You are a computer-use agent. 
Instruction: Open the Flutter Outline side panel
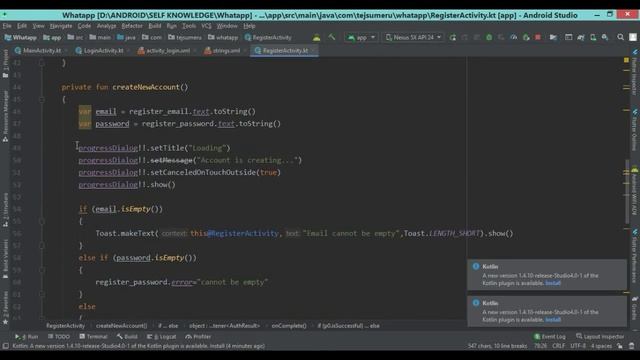[635, 129]
